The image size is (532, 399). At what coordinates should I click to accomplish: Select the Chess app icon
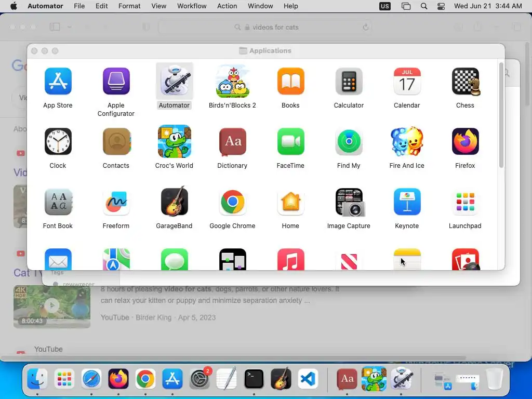[465, 82]
